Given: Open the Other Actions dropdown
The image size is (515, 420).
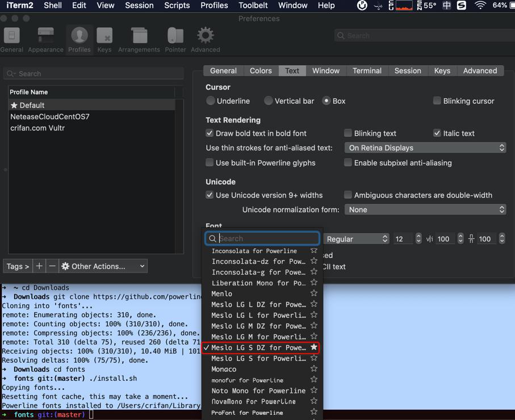Looking at the screenshot, I should (103, 266).
